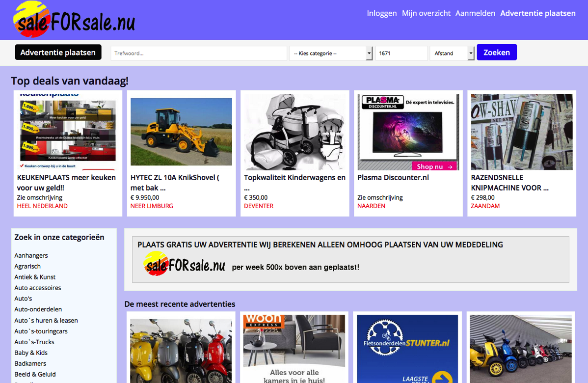This screenshot has height=383, width=588.
Task: Click the Zoeken button
Action: [497, 52]
